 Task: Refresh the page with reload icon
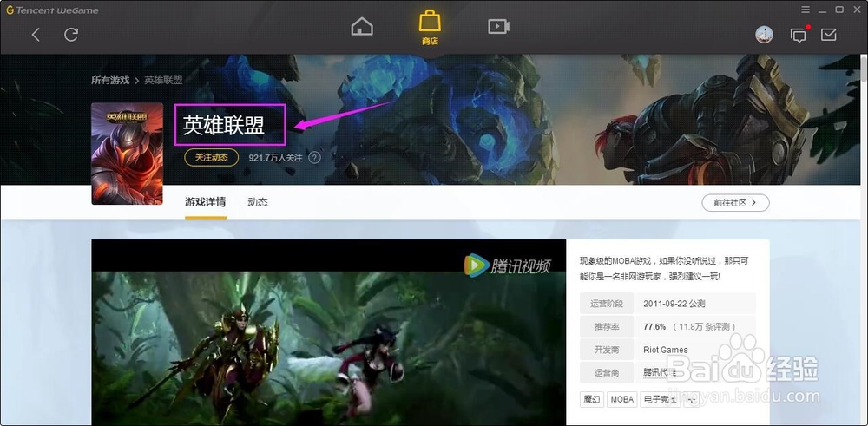[71, 35]
